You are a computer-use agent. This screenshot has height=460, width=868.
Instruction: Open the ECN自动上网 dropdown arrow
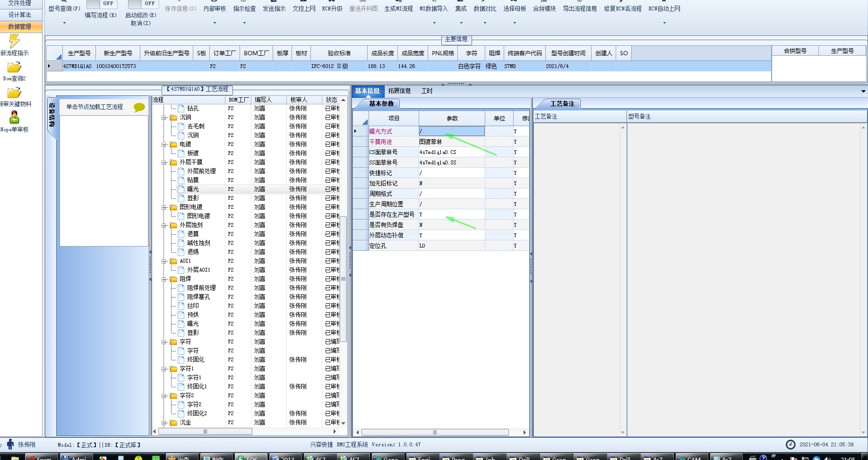click(x=664, y=23)
